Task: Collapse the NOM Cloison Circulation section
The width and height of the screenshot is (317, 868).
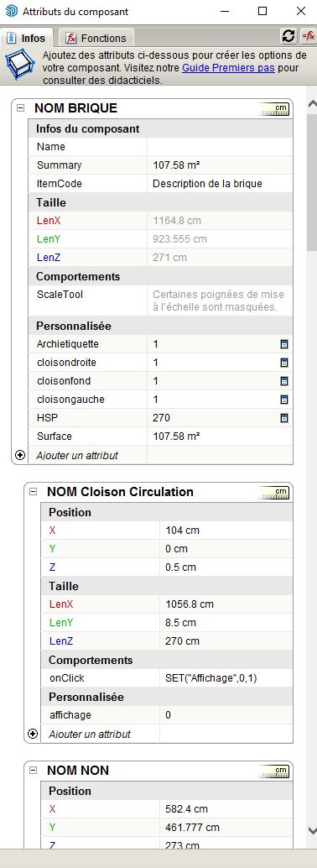Action: [x=34, y=492]
